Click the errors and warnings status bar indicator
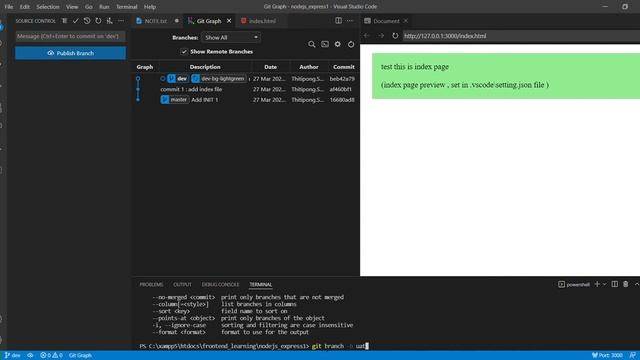This screenshot has height=360, width=640. pos(51,356)
